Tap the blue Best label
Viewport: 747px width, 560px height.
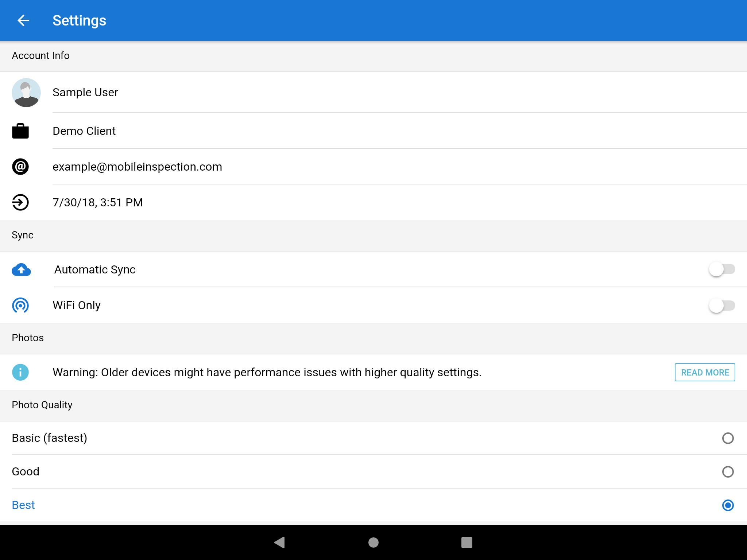coord(23,505)
